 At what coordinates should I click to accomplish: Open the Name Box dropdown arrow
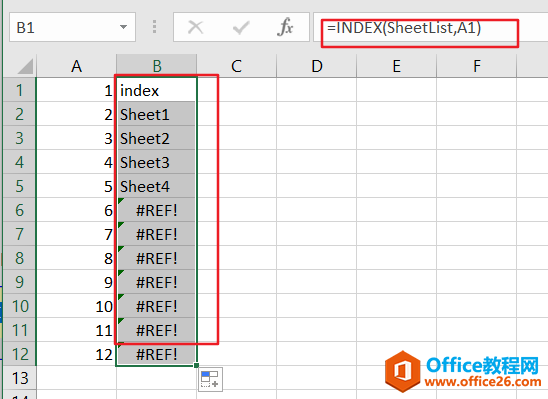click(123, 27)
